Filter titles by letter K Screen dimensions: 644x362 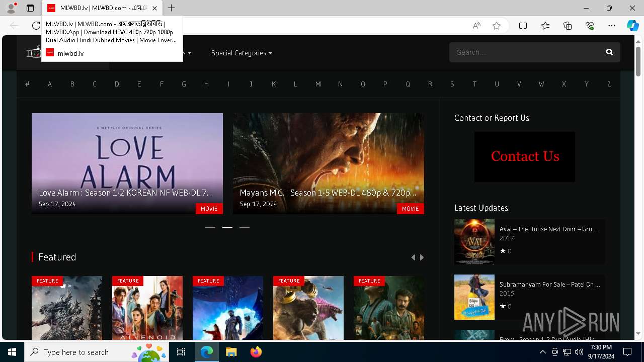pyautogui.click(x=273, y=84)
